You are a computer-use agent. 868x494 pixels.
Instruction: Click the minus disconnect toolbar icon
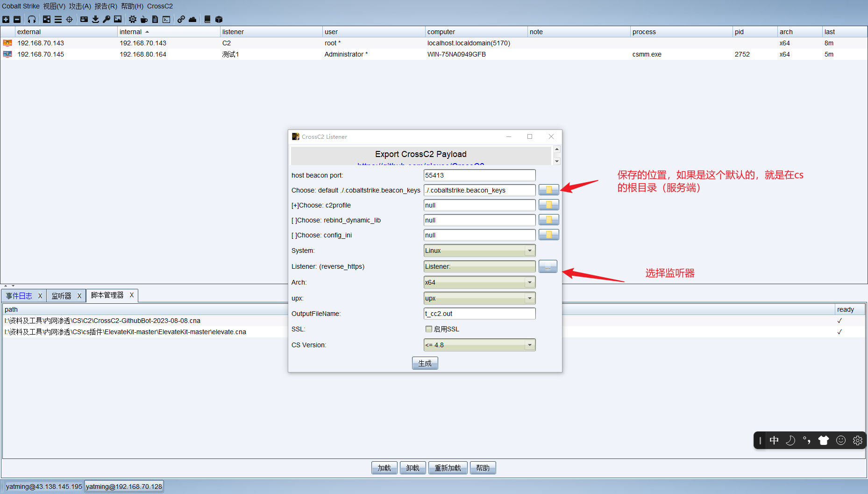click(17, 19)
